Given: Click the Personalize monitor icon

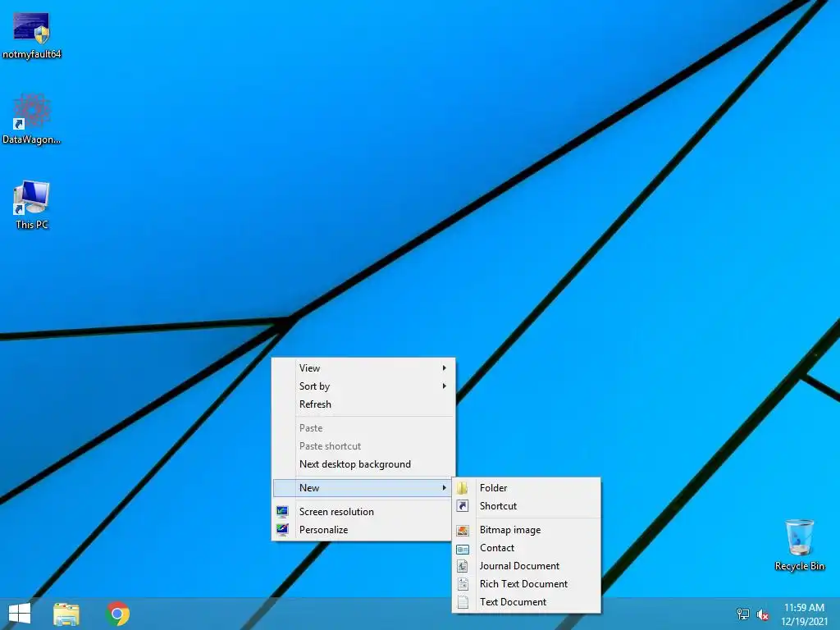Looking at the screenshot, I should 282,530.
